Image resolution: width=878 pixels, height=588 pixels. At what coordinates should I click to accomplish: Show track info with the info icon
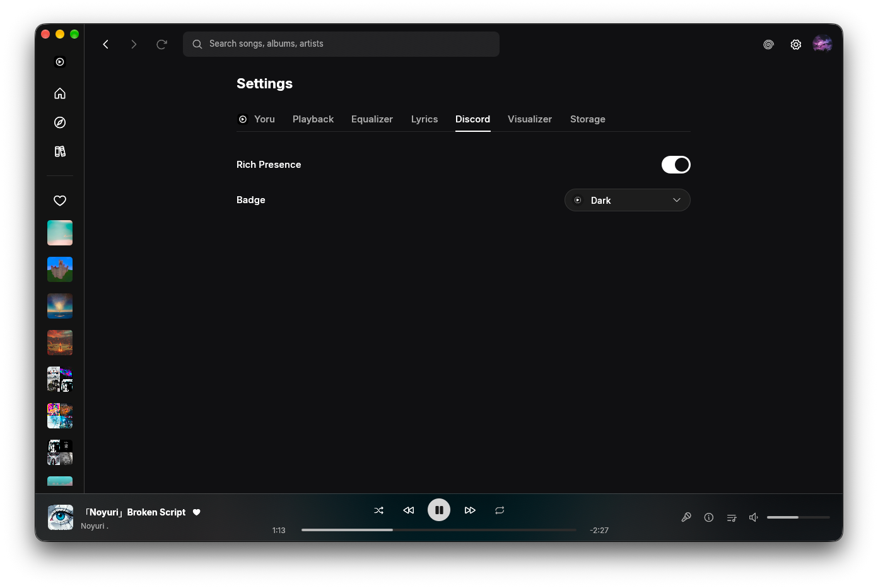(x=709, y=517)
